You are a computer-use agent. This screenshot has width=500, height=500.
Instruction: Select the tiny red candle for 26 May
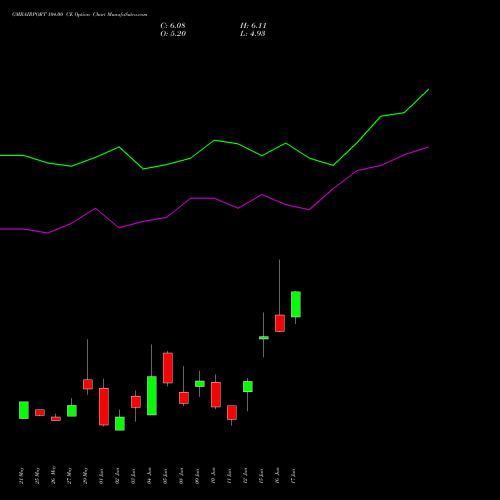tap(56, 419)
